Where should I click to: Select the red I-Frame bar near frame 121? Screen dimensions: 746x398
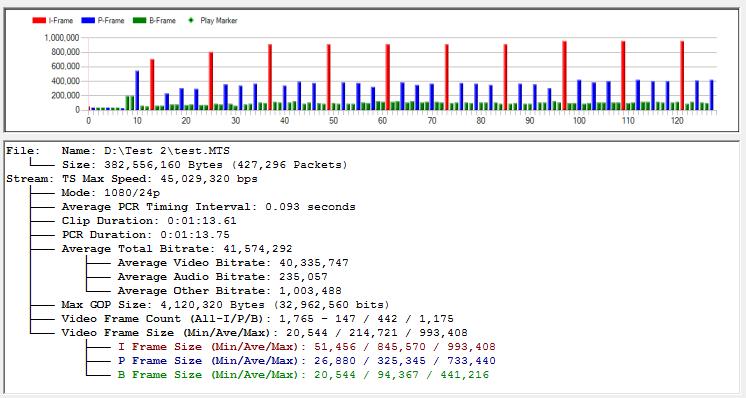click(682, 76)
